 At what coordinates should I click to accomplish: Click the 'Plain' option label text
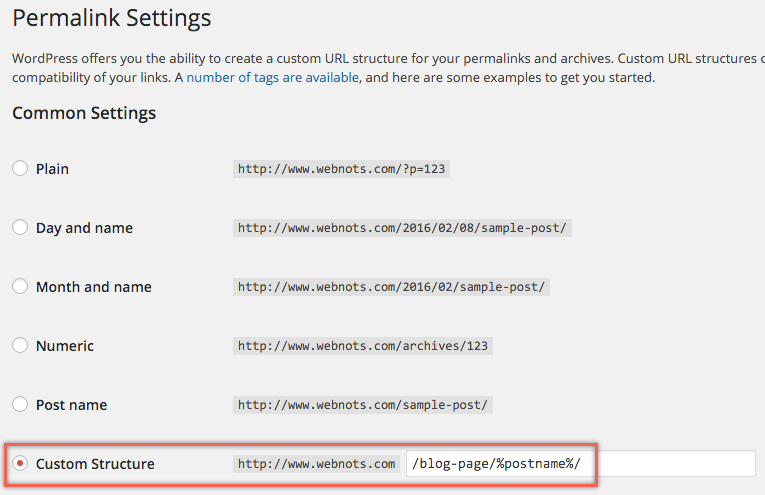click(52, 169)
